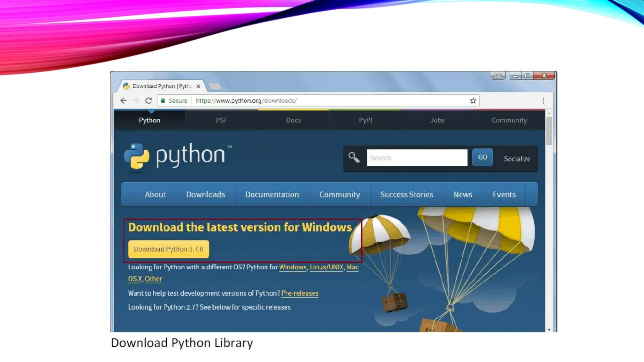Open the Documentation navigation menu
Viewport: 644px width, 362px height.
click(272, 195)
